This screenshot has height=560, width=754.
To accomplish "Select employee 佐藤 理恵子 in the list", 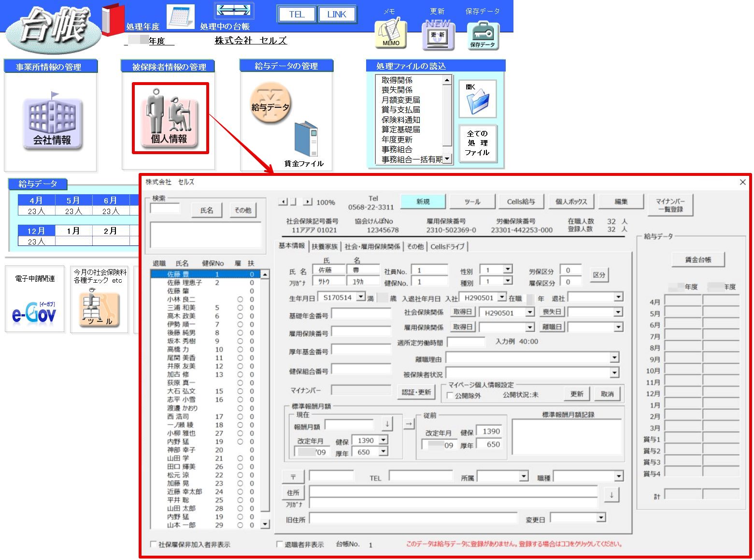I will 206,282.
